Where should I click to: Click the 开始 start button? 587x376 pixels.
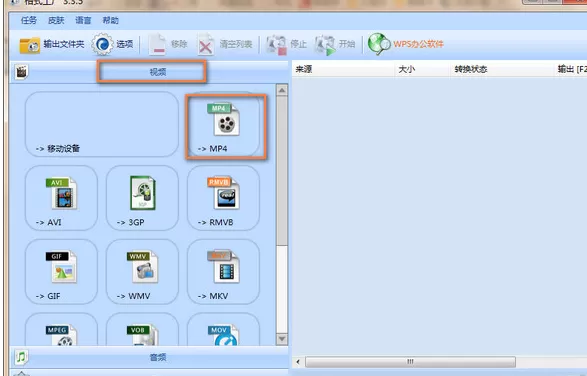click(x=335, y=45)
